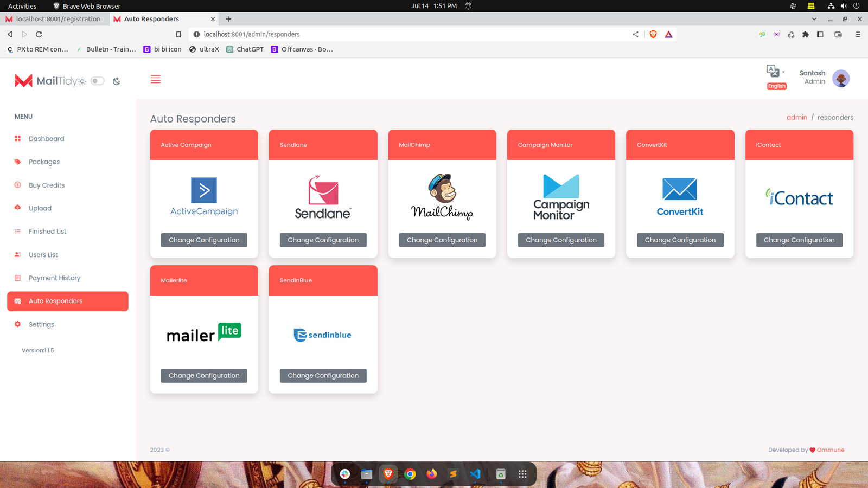Change Configuration for Campaign Monitor
This screenshot has height=488, width=868.
[561, 240]
